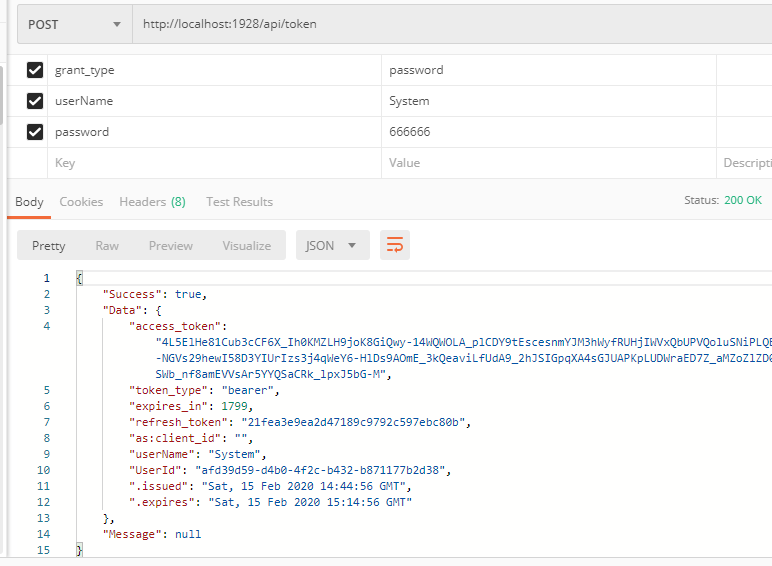Click the empty Value input field
This screenshot has width=772, height=566.
click(550, 163)
